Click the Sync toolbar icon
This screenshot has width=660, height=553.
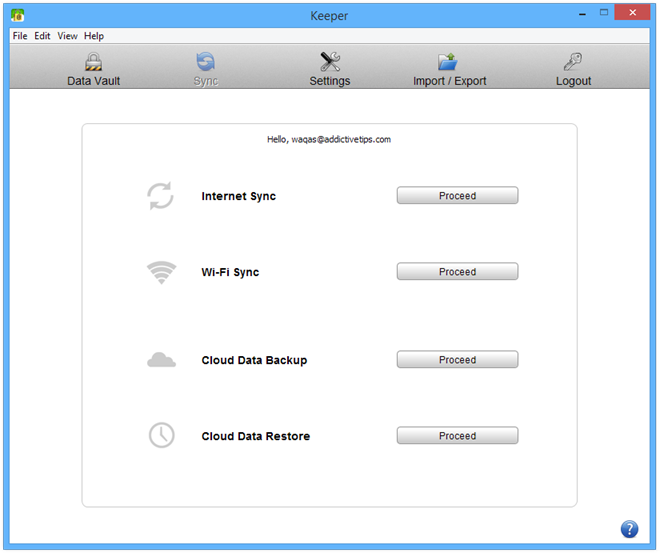pos(205,62)
